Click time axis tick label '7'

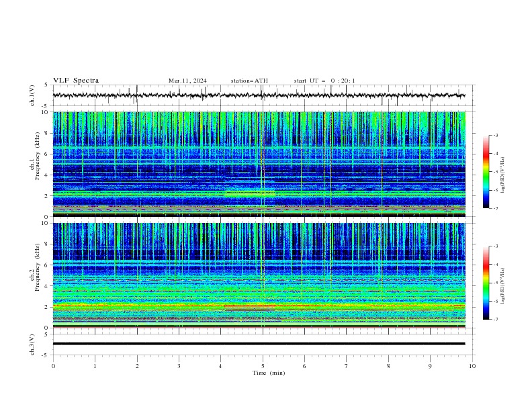347,366
